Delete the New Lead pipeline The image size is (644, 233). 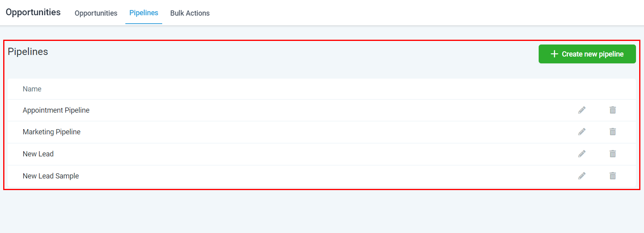click(x=613, y=154)
